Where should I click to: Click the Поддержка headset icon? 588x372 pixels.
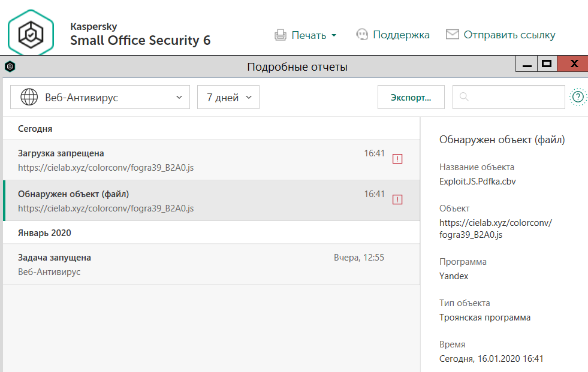pyautogui.click(x=361, y=35)
